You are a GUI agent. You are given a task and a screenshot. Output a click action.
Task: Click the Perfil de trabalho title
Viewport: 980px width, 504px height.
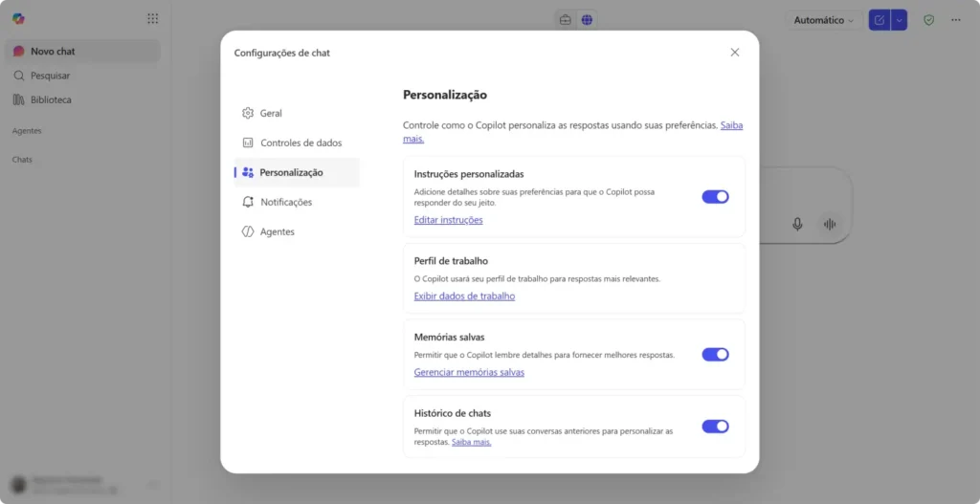452,260
